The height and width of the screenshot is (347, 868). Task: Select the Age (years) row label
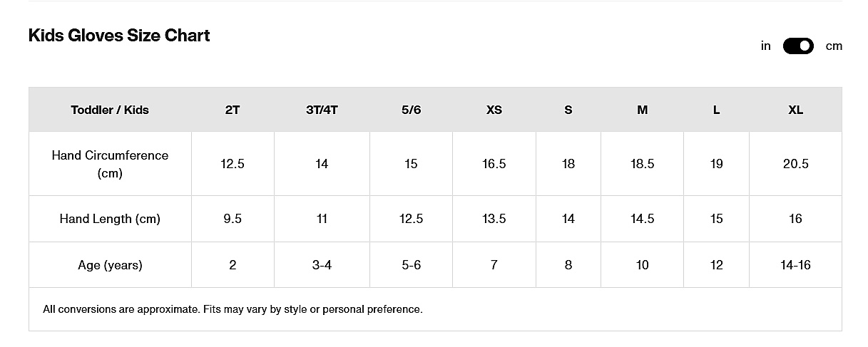(x=110, y=265)
